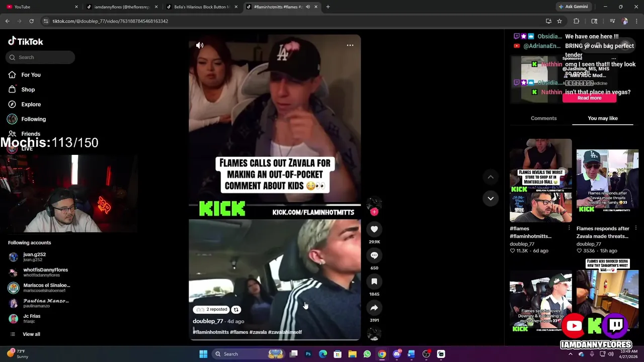Open options for 'Flames responds after' recommendation
Screen dimensions: 644x362
(x=636, y=229)
